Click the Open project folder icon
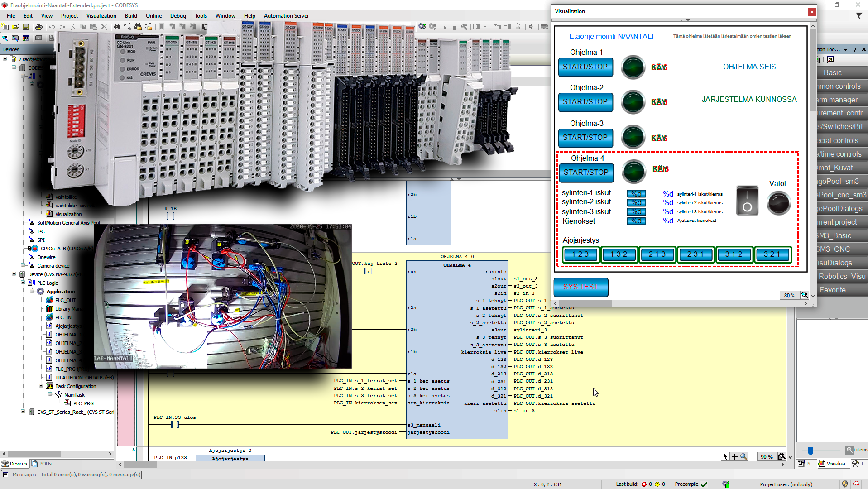This screenshot has width=868, height=489. pyautogui.click(x=15, y=27)
